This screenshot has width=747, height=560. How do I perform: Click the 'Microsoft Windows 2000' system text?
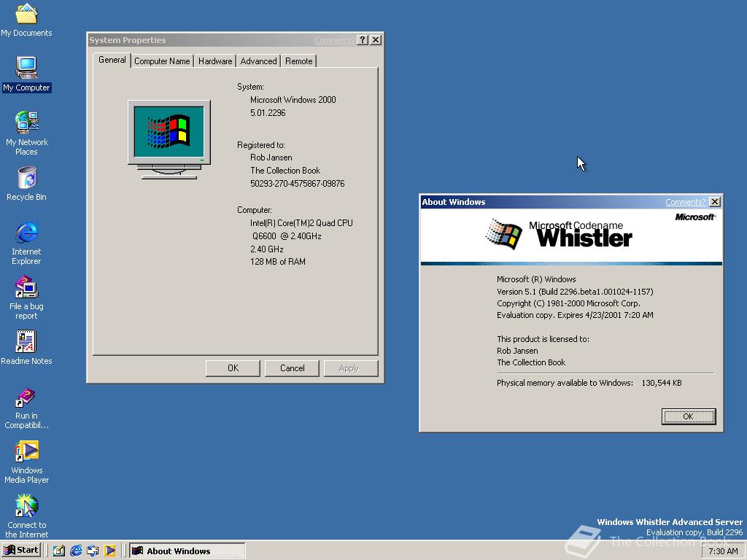point(293,99)
